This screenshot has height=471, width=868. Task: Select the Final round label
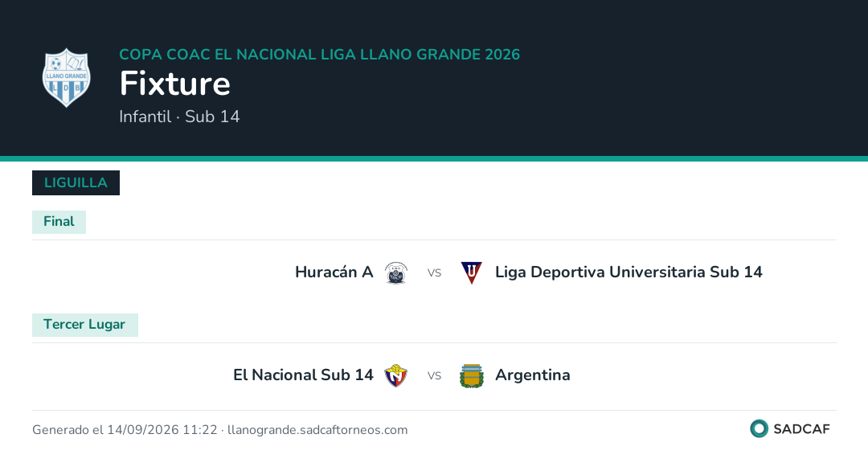coord(59,222)
